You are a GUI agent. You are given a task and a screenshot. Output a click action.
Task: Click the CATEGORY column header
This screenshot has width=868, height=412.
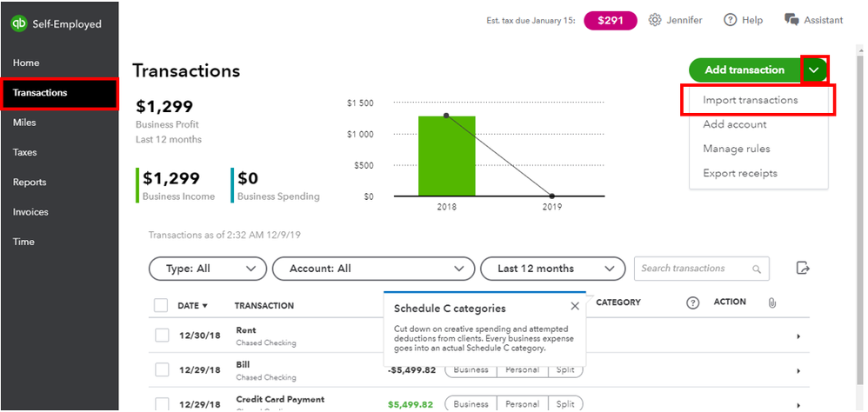coord(618,302)
